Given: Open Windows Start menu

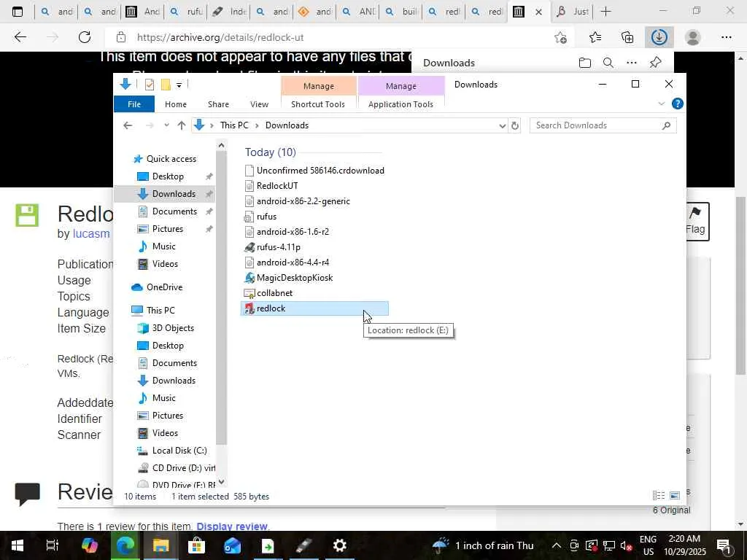Looking at the screenshot, I should pos(18,545).
